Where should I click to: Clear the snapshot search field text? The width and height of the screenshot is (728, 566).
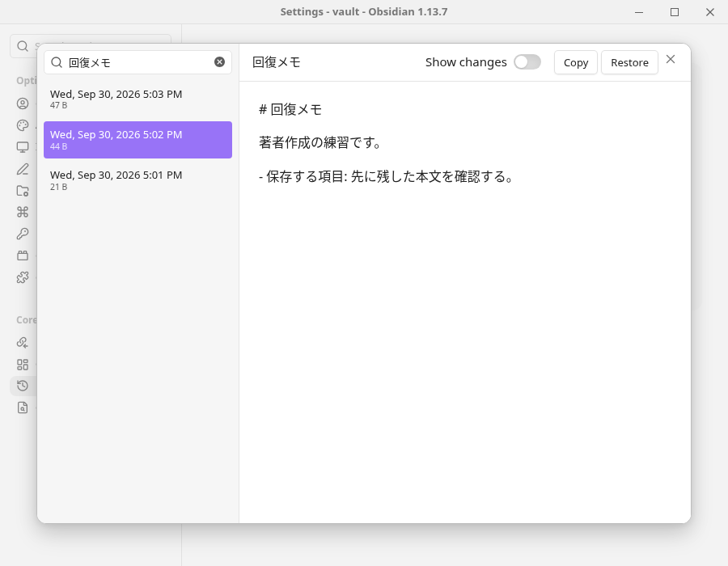219,62
